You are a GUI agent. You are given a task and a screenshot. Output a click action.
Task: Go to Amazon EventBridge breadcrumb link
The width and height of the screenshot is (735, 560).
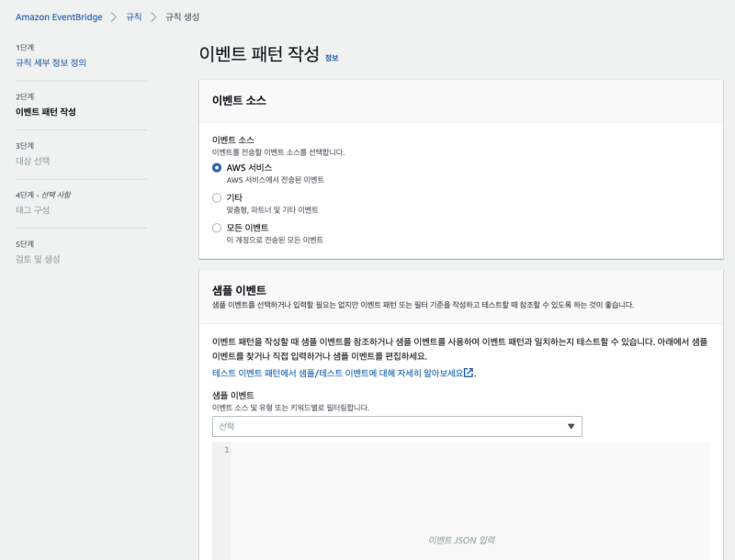click(57, 17)
